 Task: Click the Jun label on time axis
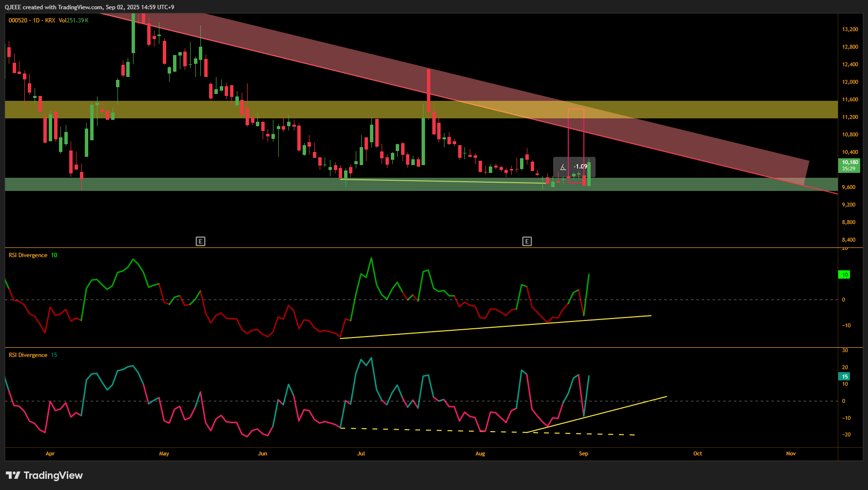tap(263, 453)
